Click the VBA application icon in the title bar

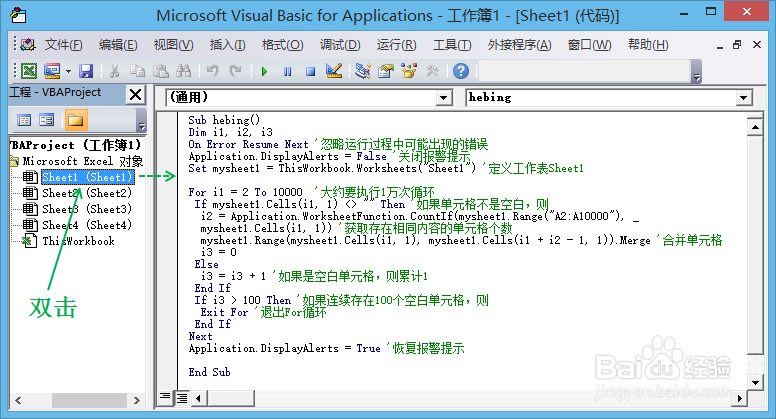tap(18, 16)
